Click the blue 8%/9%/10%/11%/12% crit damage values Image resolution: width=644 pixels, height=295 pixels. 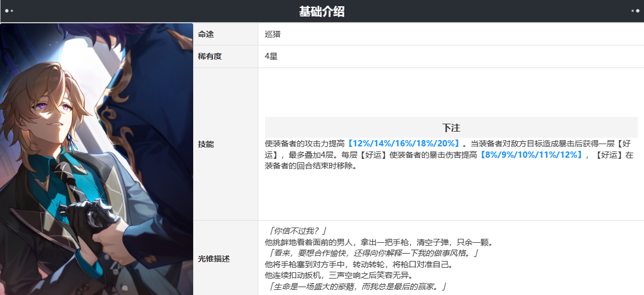point(531,155)
